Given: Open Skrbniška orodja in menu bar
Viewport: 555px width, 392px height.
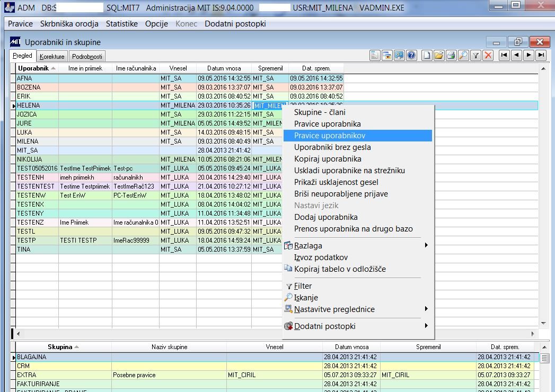Looking at the screenshot, I should 69,24.
